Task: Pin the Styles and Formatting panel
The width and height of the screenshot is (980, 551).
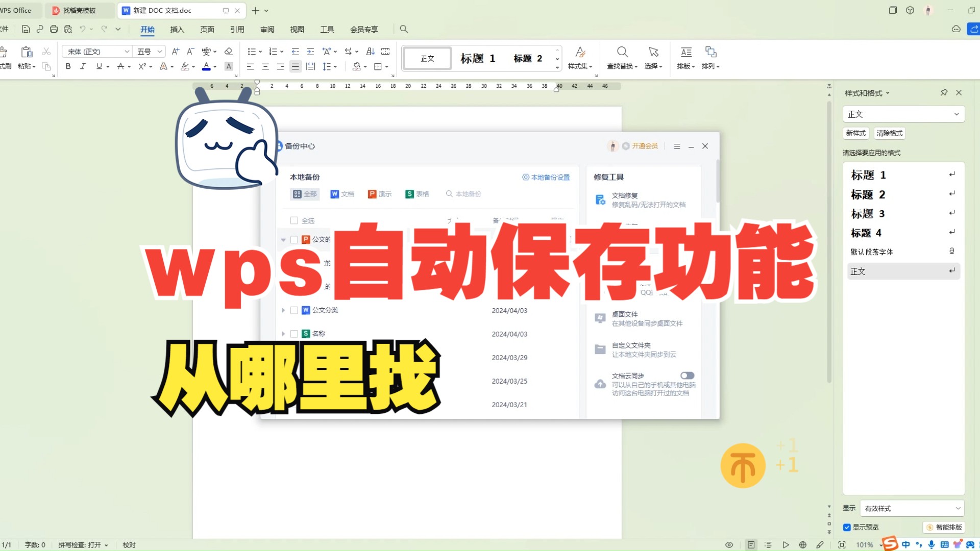Action: click(944, 92)
